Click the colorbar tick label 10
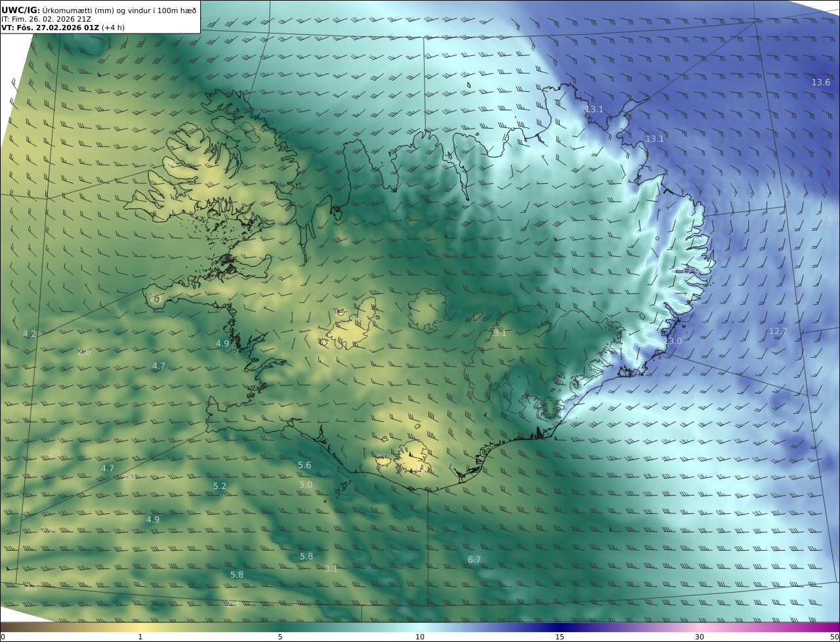The image size is (840, 642). pos(420,637)
